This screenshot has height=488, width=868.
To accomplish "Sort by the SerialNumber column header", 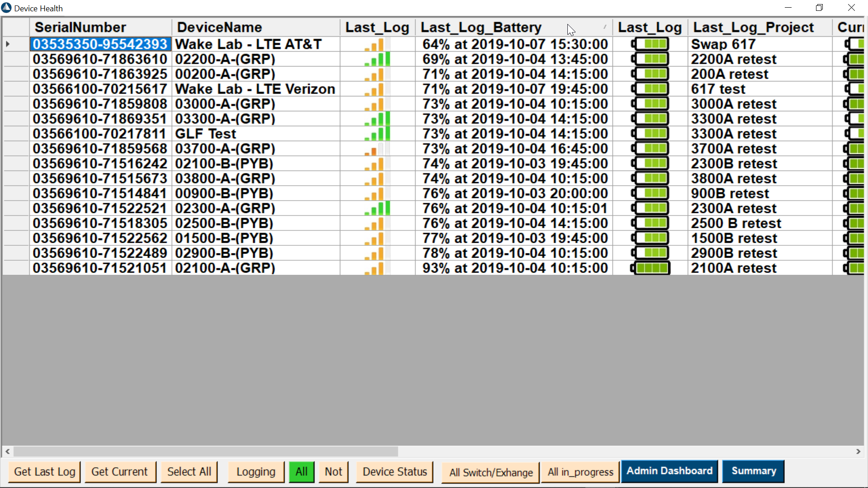I will click(80, 28).
